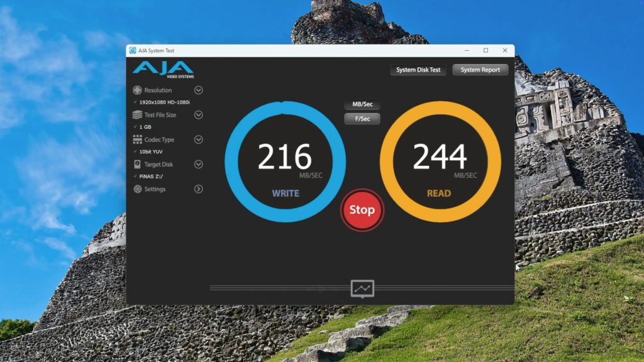
Task: Click the AJA icon in the title bar
Action: click(133, 50)
